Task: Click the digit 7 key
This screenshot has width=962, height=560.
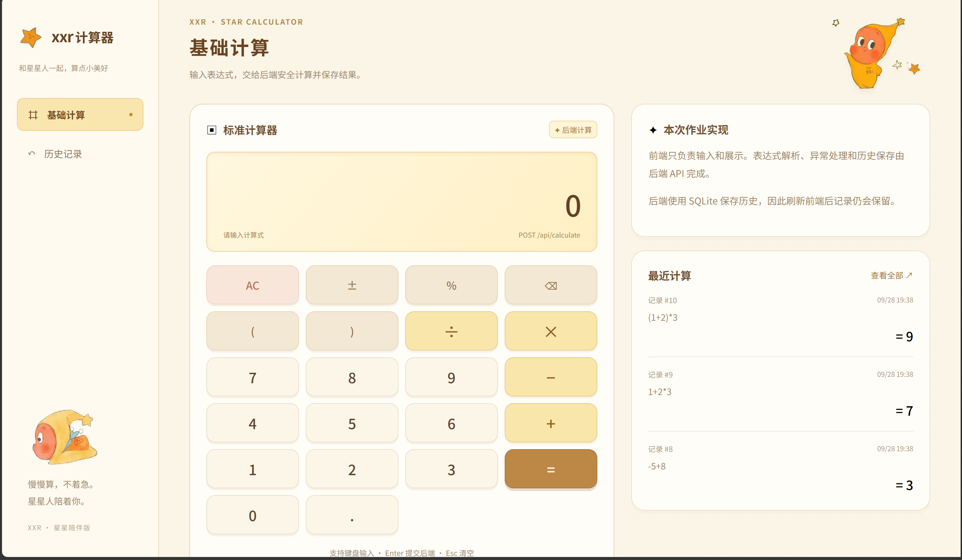Action: click(x=252, y=377)
